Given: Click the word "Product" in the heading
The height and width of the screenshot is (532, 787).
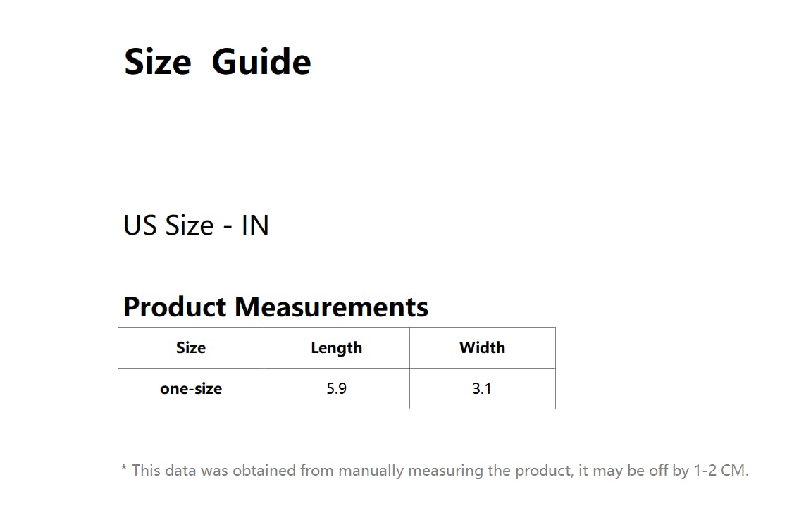Looking at the screenshot, I should [x=175, y=307].
